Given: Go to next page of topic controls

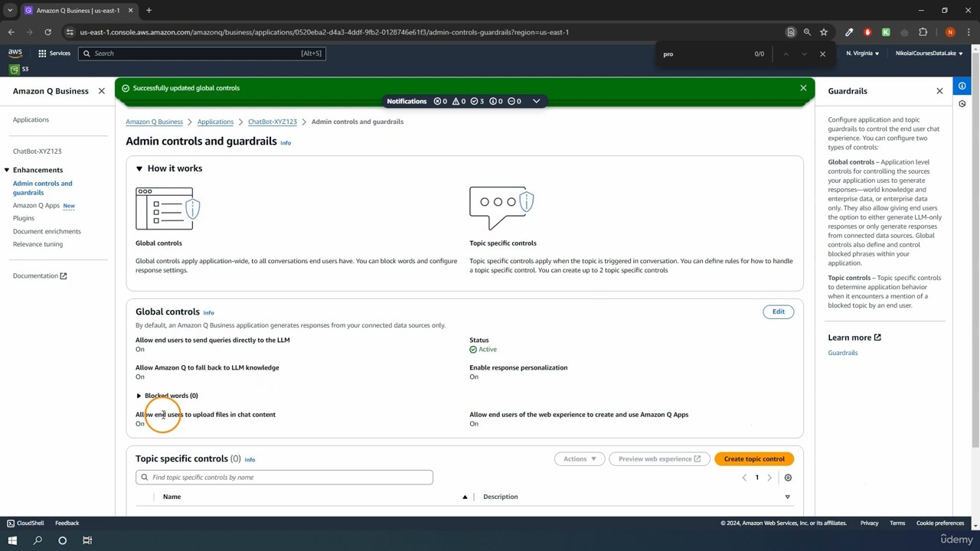Looking at the screenshot, I should 769,478.
